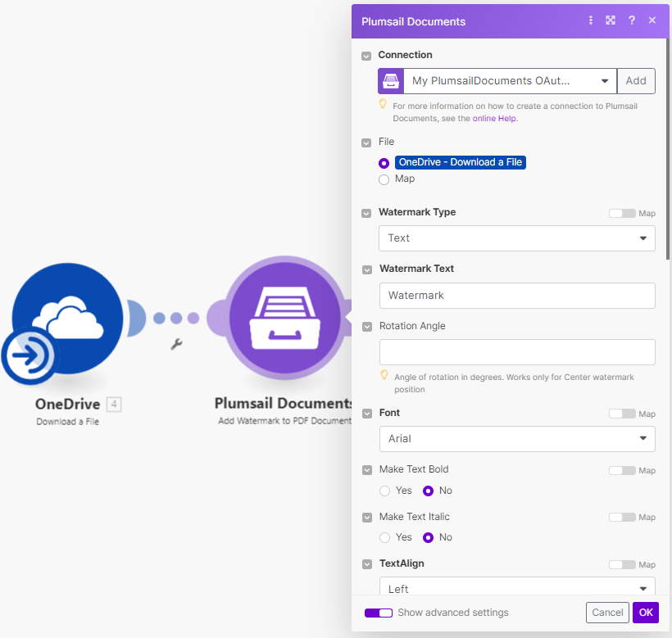
Task: Click Add to create a new connection
Action: click(636, 81)
